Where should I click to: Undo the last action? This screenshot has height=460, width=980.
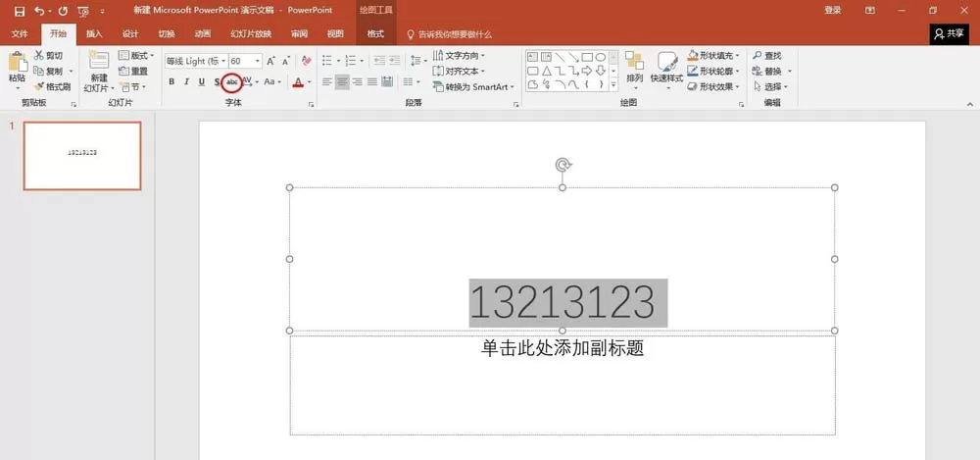(x=39, y=11)
